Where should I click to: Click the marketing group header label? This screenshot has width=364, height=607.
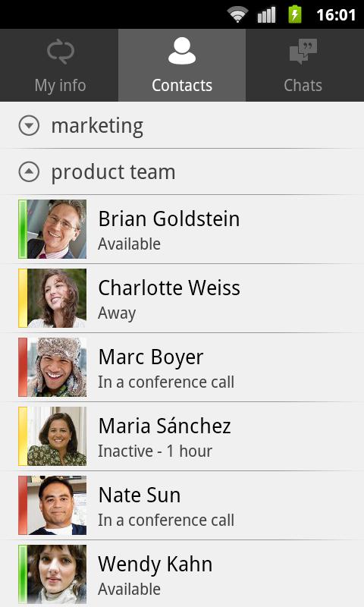point(97,127)
